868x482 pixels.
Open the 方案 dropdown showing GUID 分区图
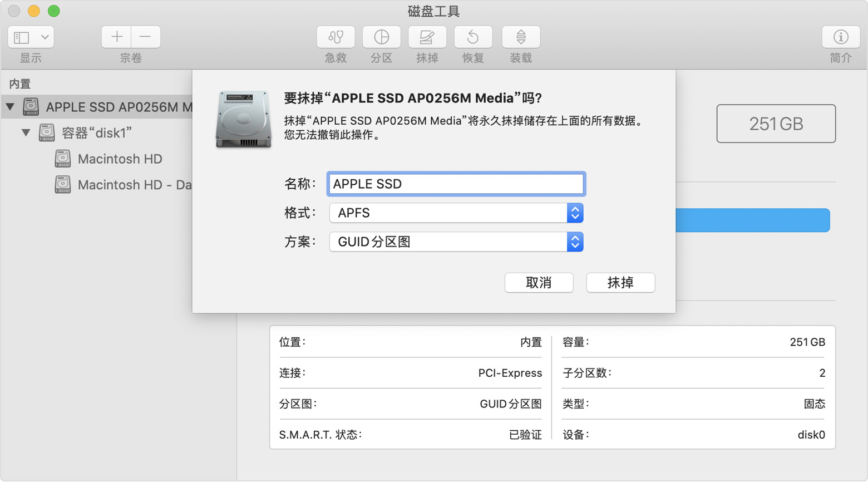[575, 242]
